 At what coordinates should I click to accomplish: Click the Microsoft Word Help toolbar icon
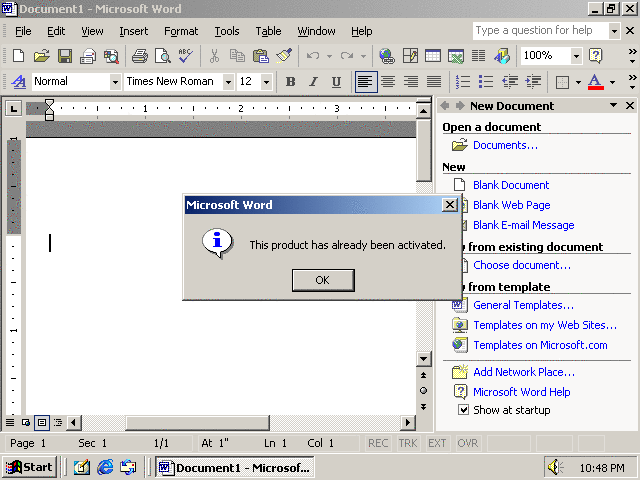[x=596, y=56]
